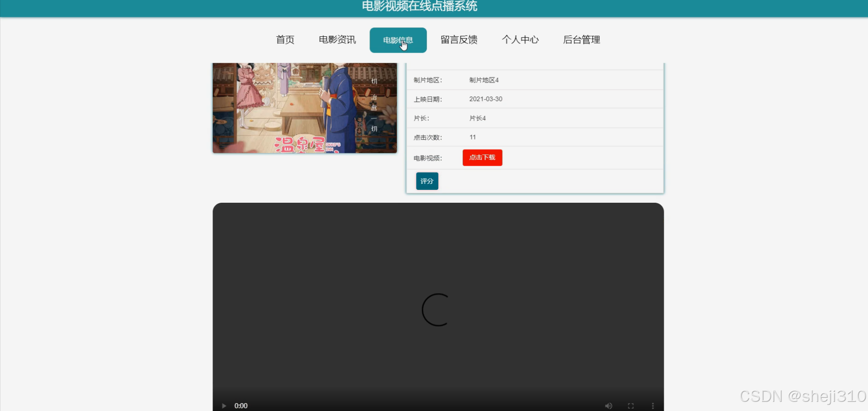Image resolution: width=868 pixels, height=411 pixels.
Task: Click the 电影视频: label
Action: 428,158
